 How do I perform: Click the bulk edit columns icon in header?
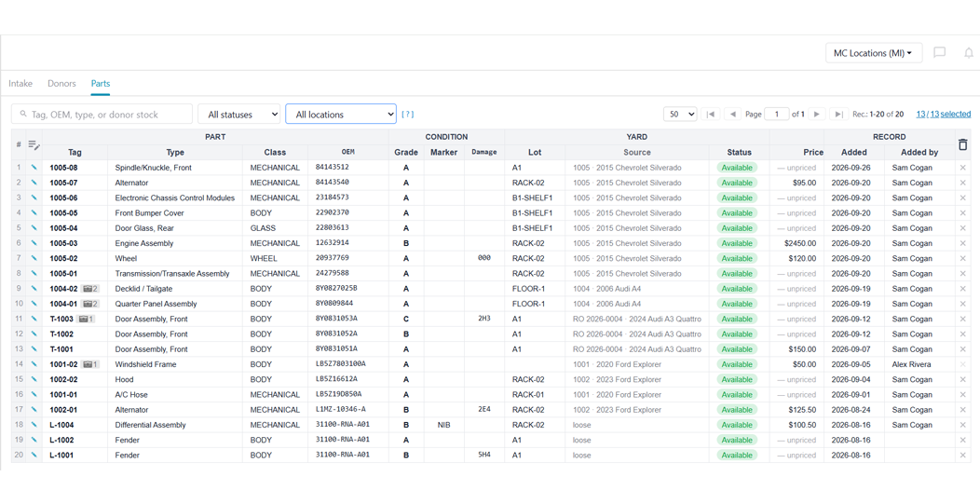point(34,145)
